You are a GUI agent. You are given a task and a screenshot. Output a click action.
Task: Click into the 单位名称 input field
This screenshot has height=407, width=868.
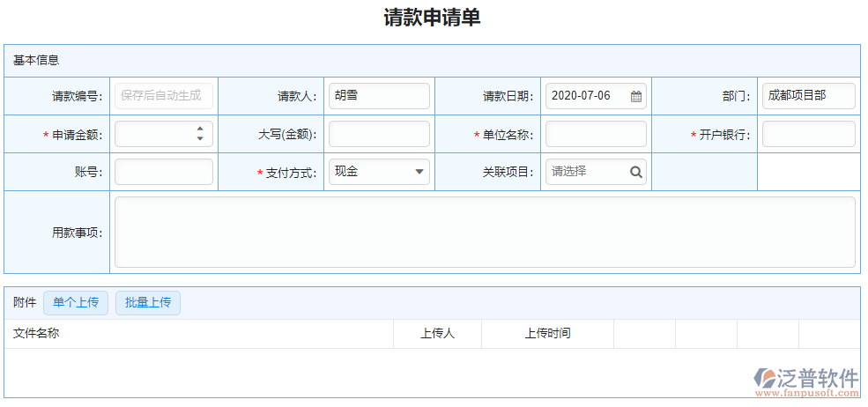tap(596, 134)
